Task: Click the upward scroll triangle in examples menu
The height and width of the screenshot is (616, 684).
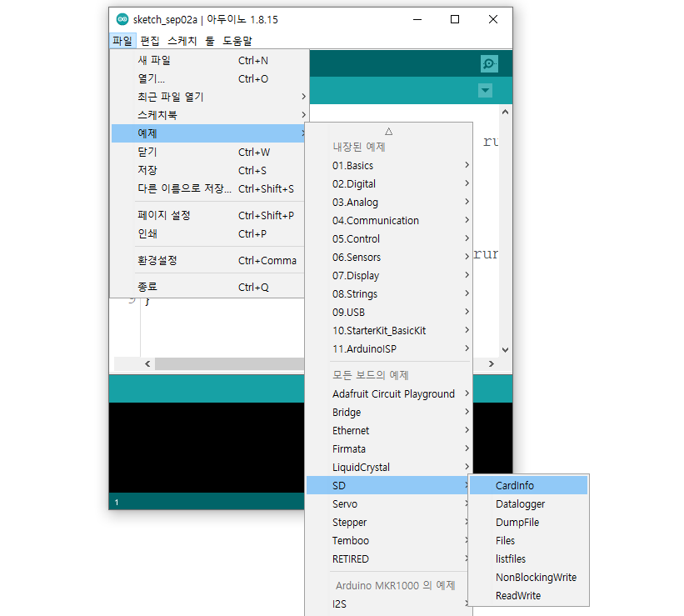Action: (x=389, y=132)
